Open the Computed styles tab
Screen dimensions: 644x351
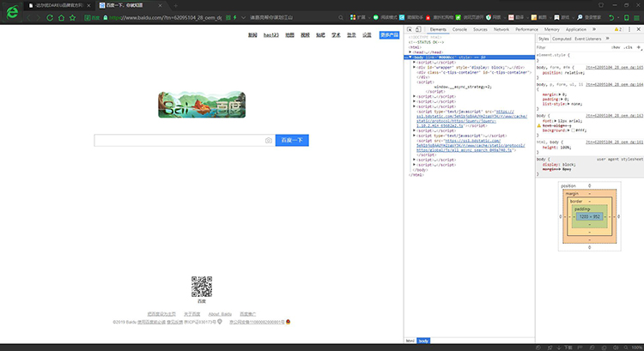[x=562, y=39]
